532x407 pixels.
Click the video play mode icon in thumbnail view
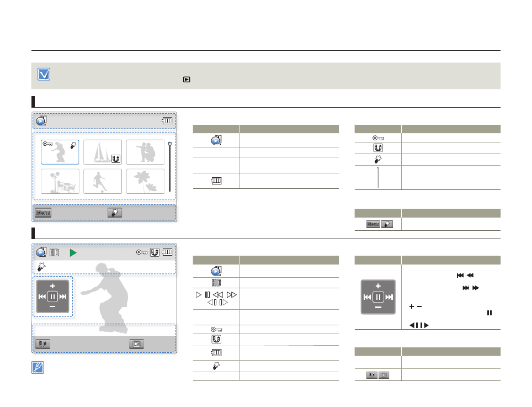pos(42,121)
